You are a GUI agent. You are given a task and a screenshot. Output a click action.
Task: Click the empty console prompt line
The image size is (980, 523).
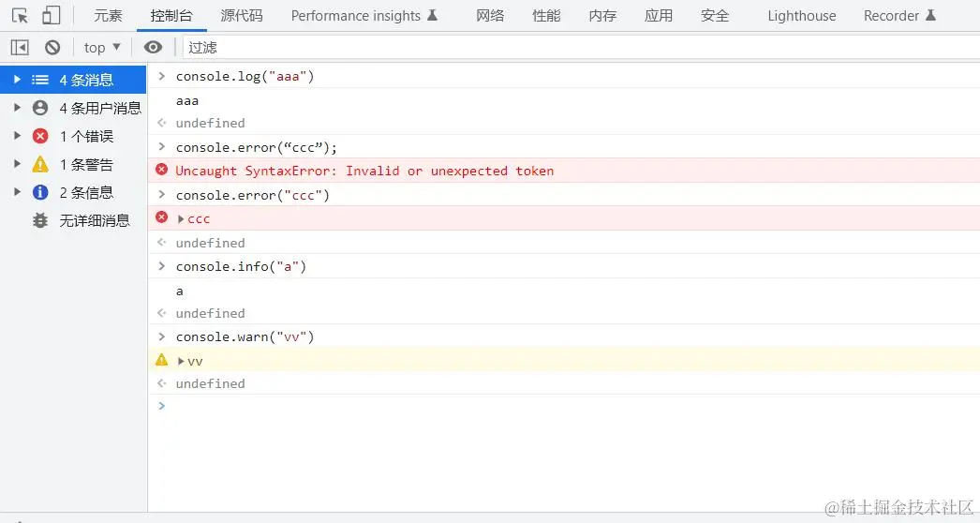(x=562, y=406)
